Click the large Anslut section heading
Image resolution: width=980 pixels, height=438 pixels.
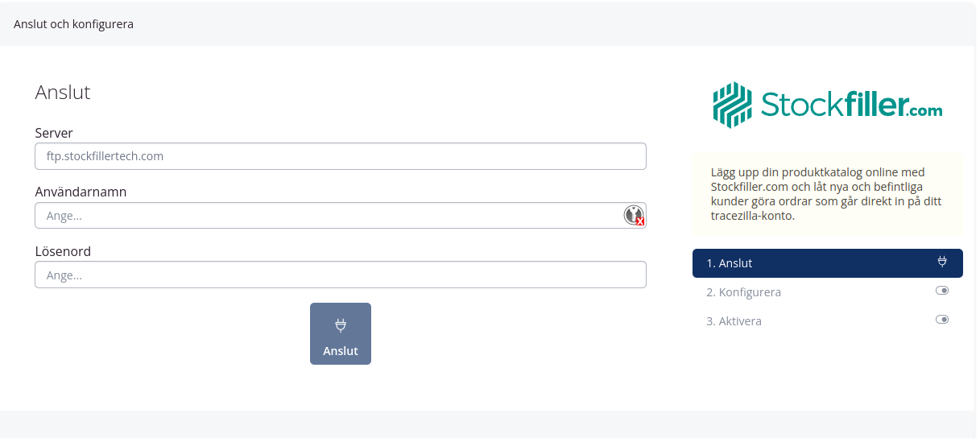63,93
